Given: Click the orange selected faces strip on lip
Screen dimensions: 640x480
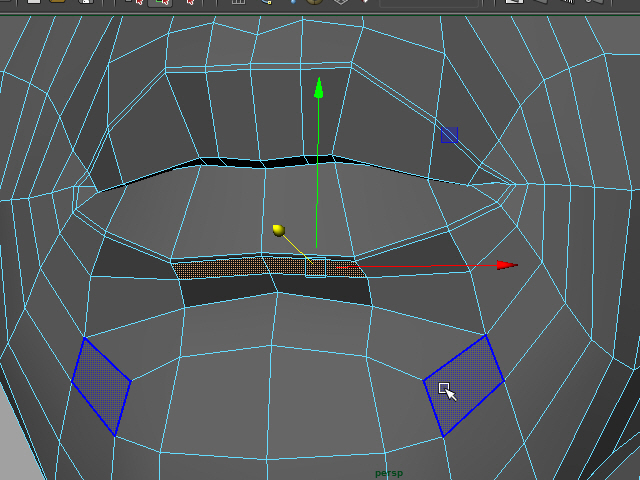Looking at the screenshot, I should 269,268.
